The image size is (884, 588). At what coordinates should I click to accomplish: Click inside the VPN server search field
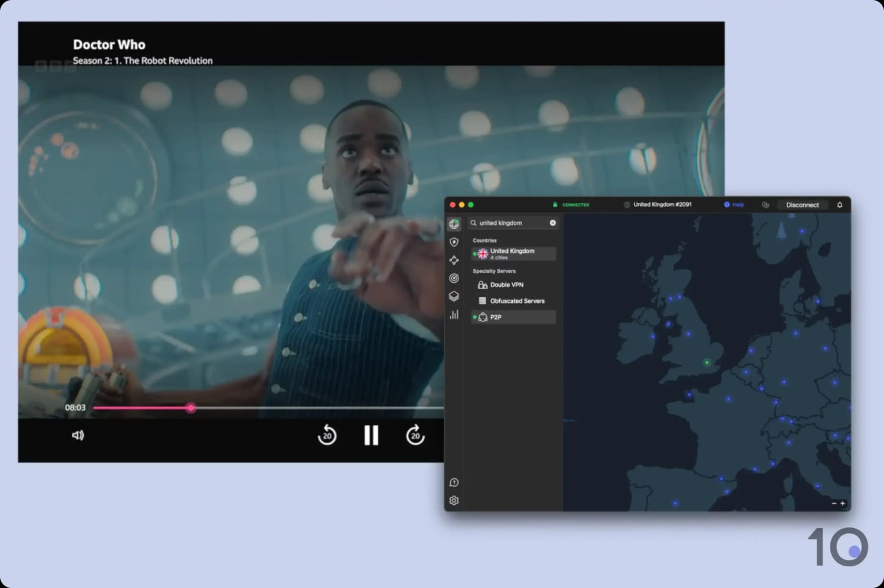click(513, 223)
